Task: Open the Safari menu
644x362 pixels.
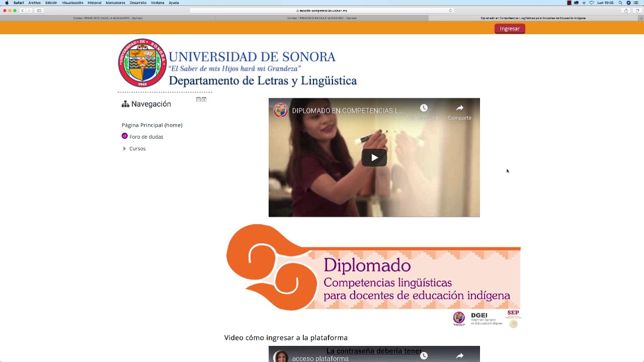Action: coord(19,3)
